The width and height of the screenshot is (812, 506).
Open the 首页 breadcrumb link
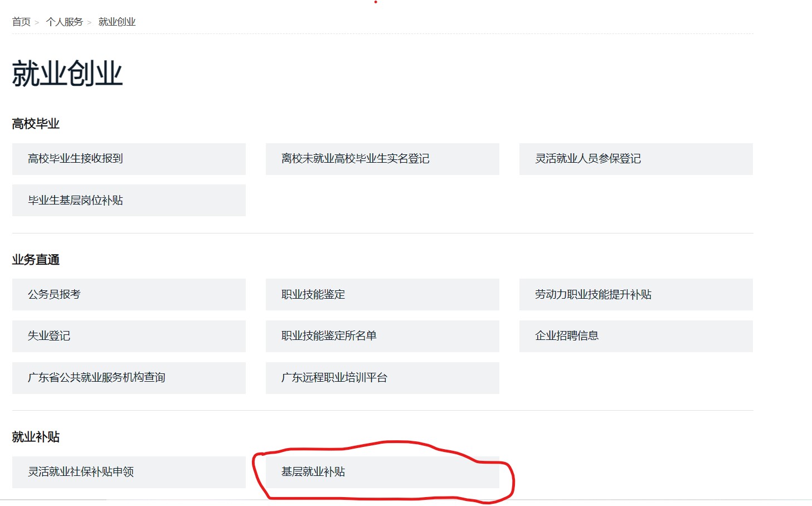pos(22,22)
